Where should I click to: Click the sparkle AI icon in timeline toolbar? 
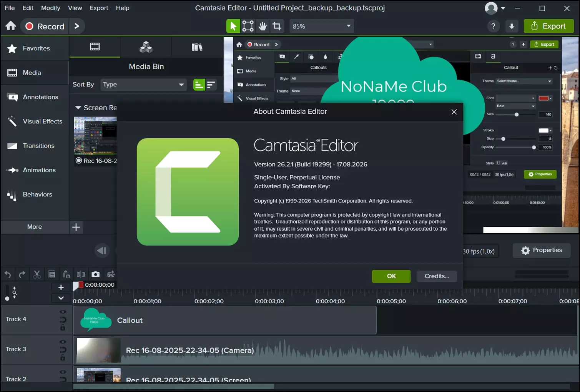(111, 274)
